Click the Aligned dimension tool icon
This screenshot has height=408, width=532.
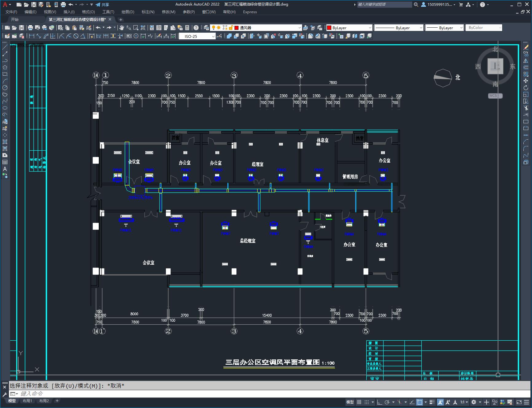(x=39, y=36)
